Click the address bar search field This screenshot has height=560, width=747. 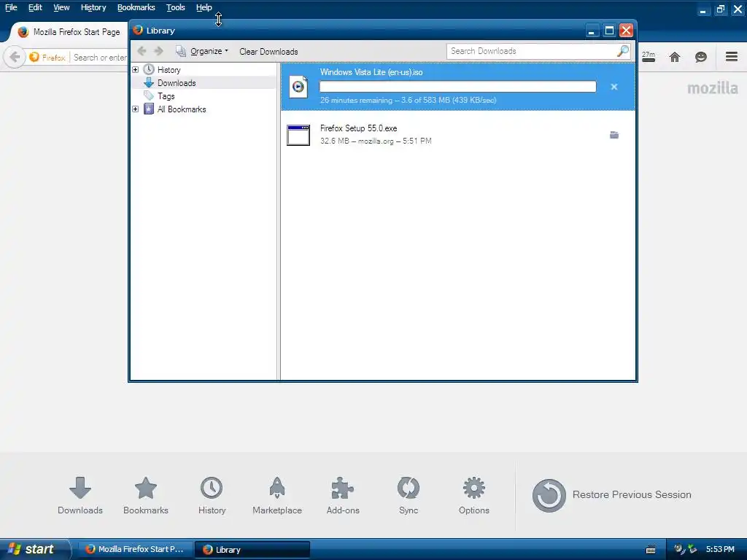coord(100,57)
